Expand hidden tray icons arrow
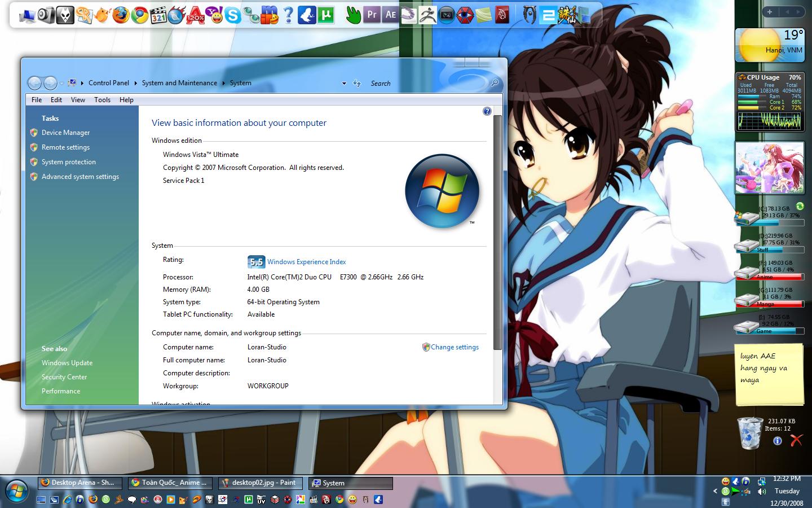812x508 pixels. (x=716, y=492)
